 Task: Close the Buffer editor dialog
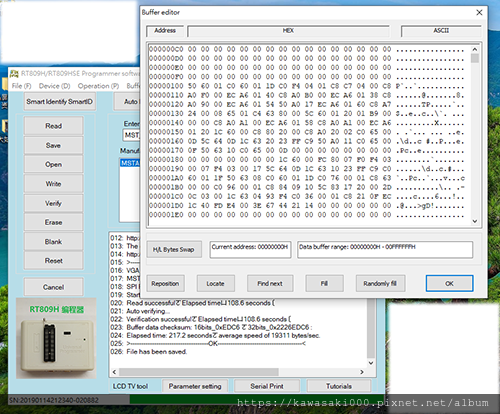479,12
